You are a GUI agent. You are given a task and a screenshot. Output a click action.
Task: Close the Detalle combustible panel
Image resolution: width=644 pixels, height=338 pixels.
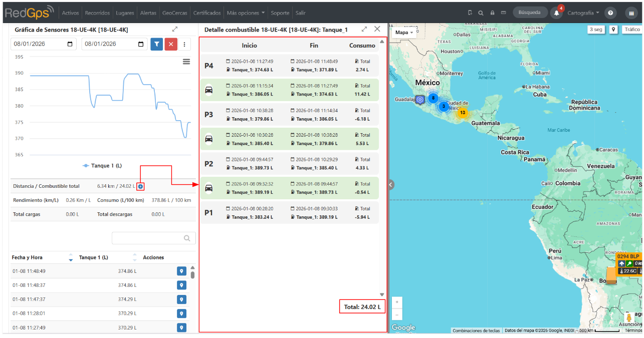(x=377, y=29)
